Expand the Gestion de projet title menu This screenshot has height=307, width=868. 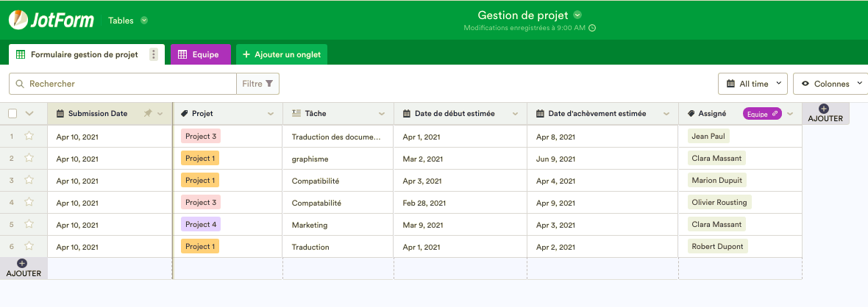(578, 15)
